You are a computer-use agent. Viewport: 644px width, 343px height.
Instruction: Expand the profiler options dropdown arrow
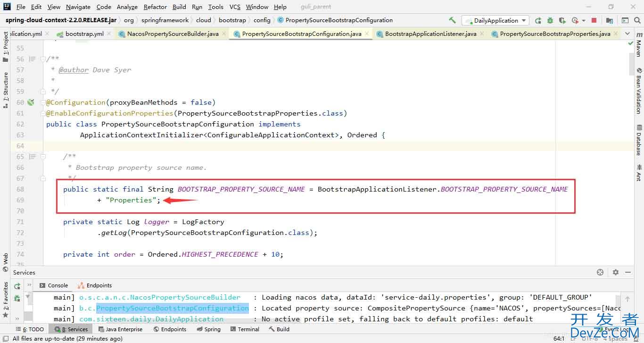pos(584,21)
